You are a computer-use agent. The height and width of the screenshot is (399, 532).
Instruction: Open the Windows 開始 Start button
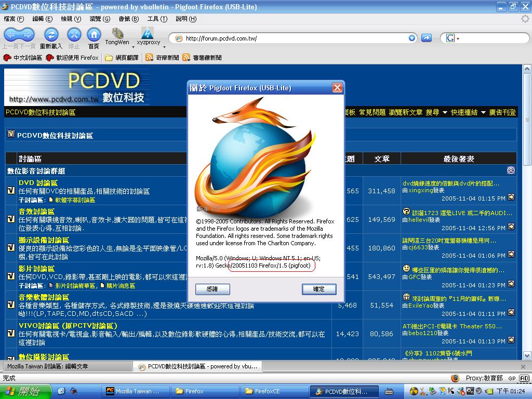(x=24, y=391)
